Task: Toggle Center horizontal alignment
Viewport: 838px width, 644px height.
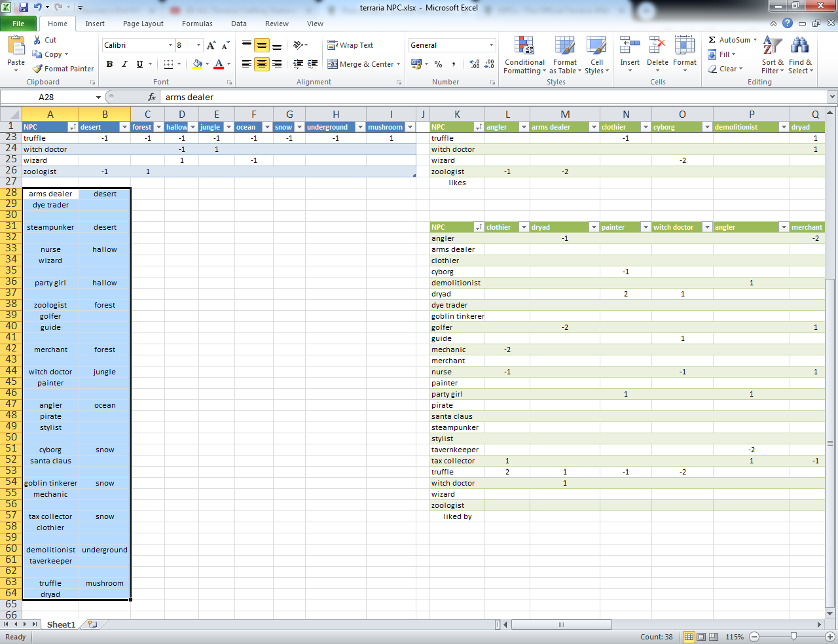Action: coord(261,64)
